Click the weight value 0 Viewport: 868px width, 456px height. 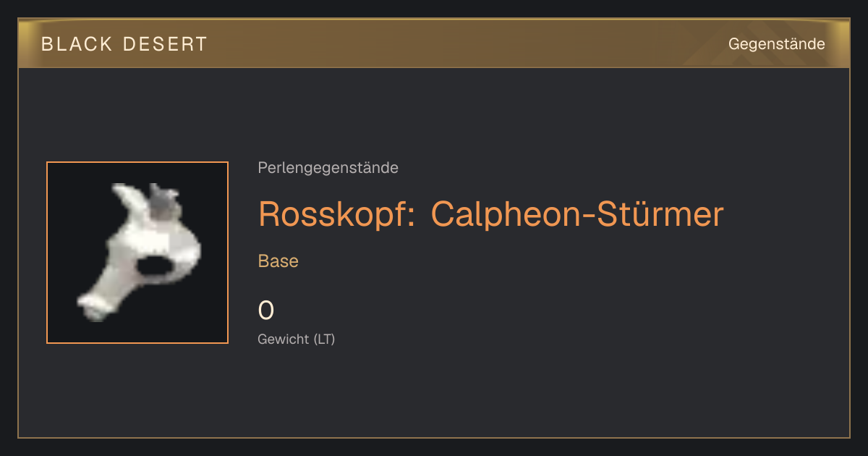[266, 311]
